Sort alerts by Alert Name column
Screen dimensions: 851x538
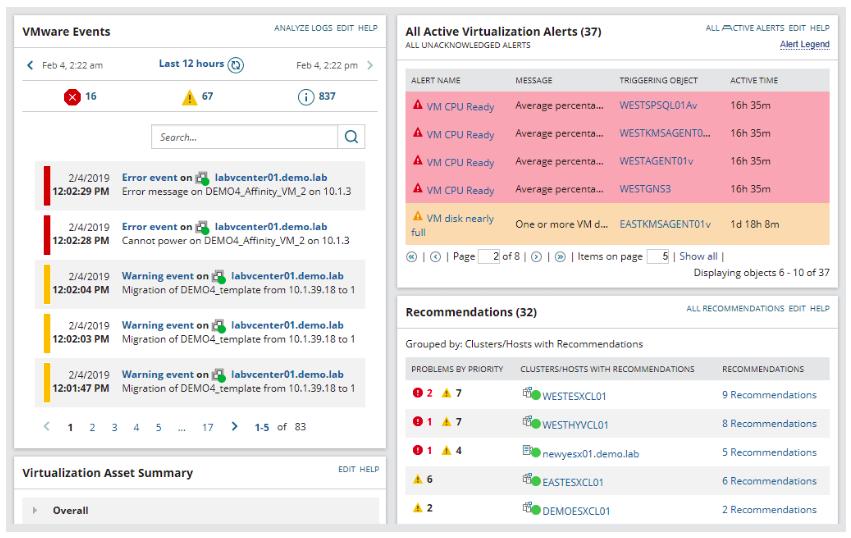[436, 80]
